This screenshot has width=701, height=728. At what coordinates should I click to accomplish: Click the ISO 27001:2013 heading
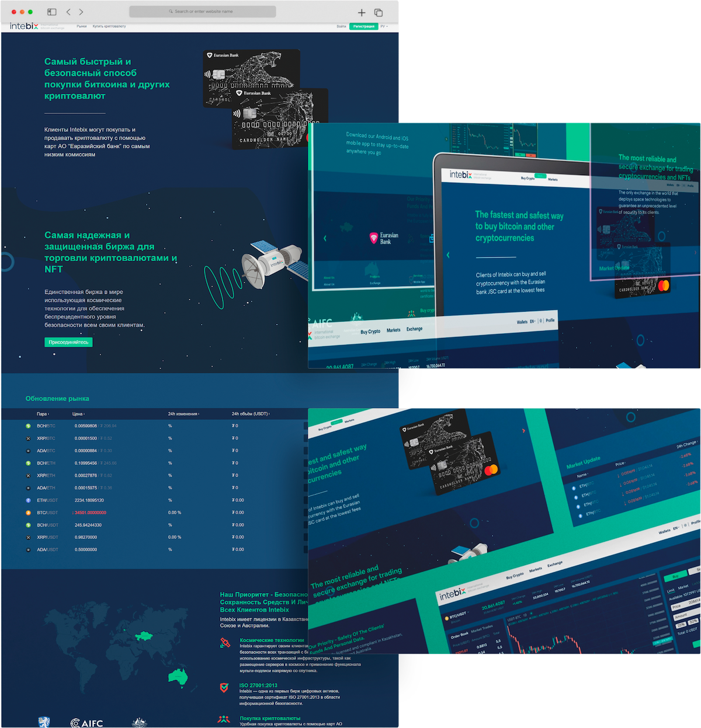258,685
